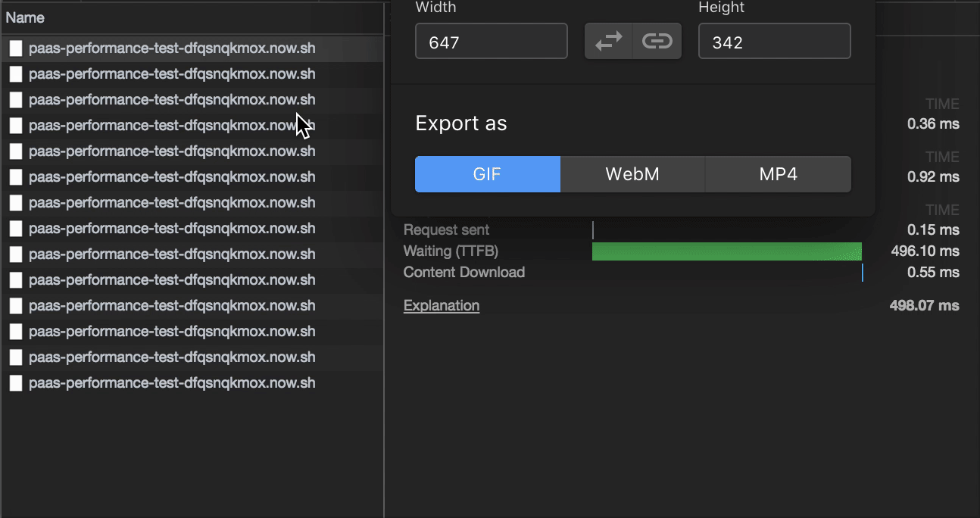
Task: Click the file icon on the highlighted request row
Action: [x=16, y=48]
